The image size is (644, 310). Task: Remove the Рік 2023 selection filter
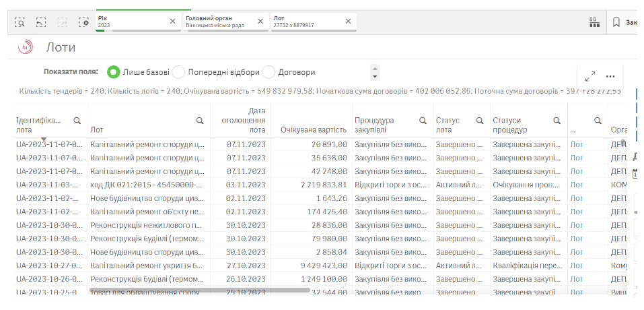(172, 21)
